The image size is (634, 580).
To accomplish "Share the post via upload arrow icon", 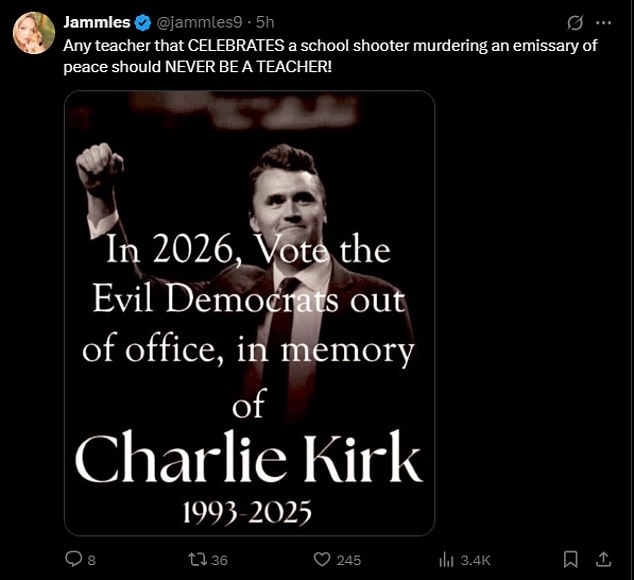I will pyautogui.click(x=603, y=559).
